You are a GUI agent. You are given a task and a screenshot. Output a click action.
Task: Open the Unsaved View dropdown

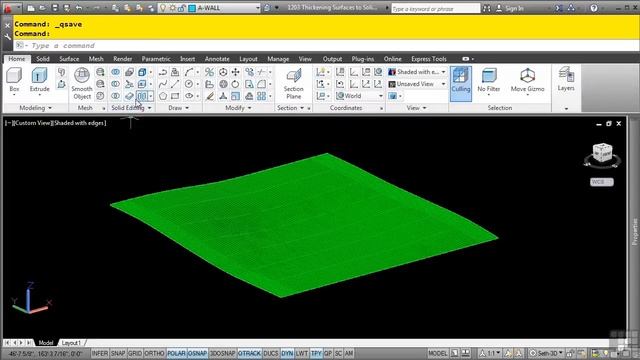point(417,84)
